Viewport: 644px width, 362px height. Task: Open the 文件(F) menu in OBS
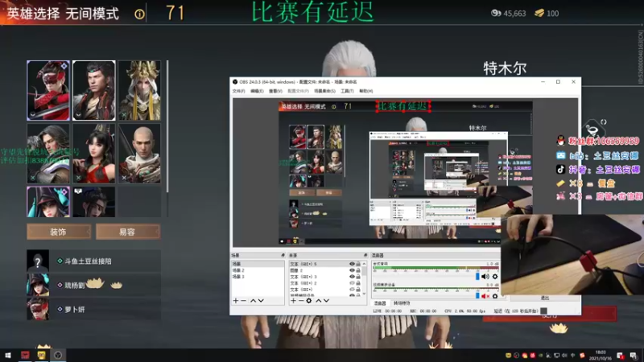click(238, 91)
